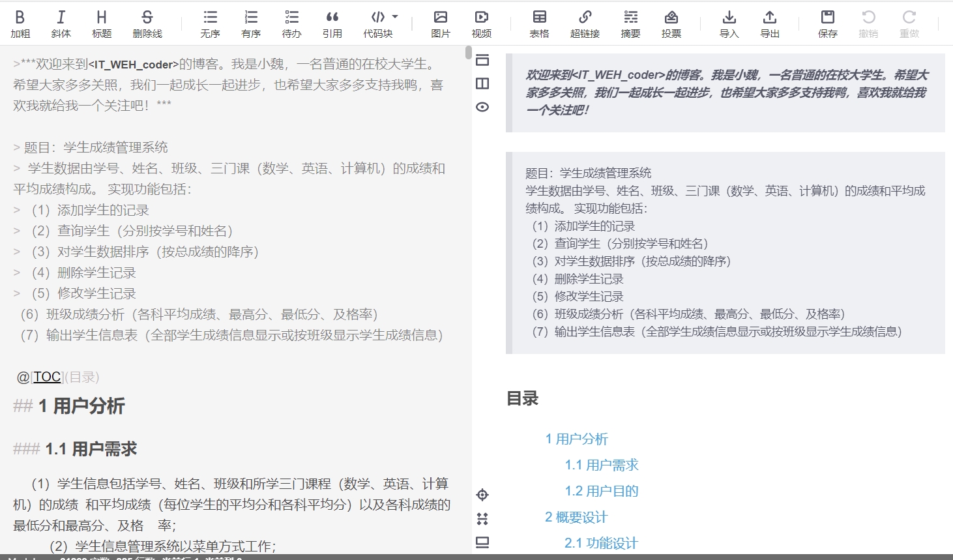Click the sync-scroll crosshair icon
This screenshot has width=953, height=560.
click(482, 495)
